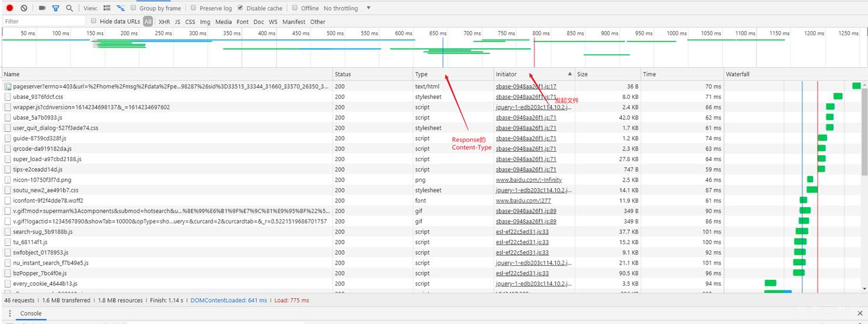The image size is (868, 324).
Task: Open jquery initiator link for wrapper.js row
Action: click(533, 107)
